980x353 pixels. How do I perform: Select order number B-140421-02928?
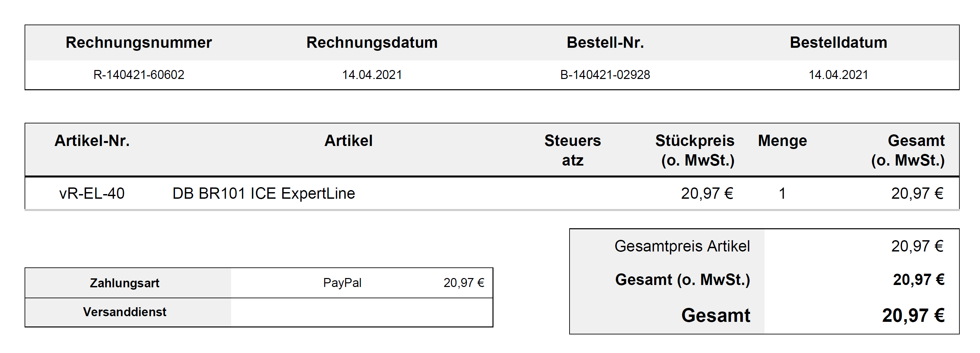tap(605, 74)
